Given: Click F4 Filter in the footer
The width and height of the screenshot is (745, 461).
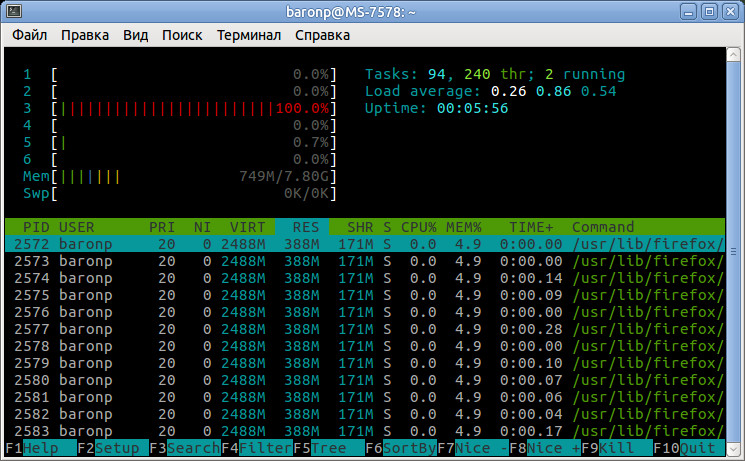Looking at the screenshot, I should pos(257,449).
